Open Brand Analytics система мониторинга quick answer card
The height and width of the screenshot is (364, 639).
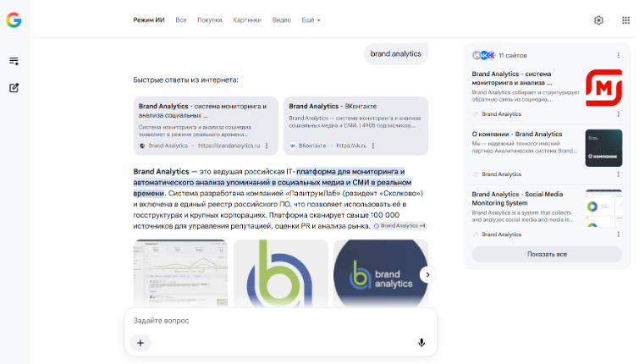(206, 125)
